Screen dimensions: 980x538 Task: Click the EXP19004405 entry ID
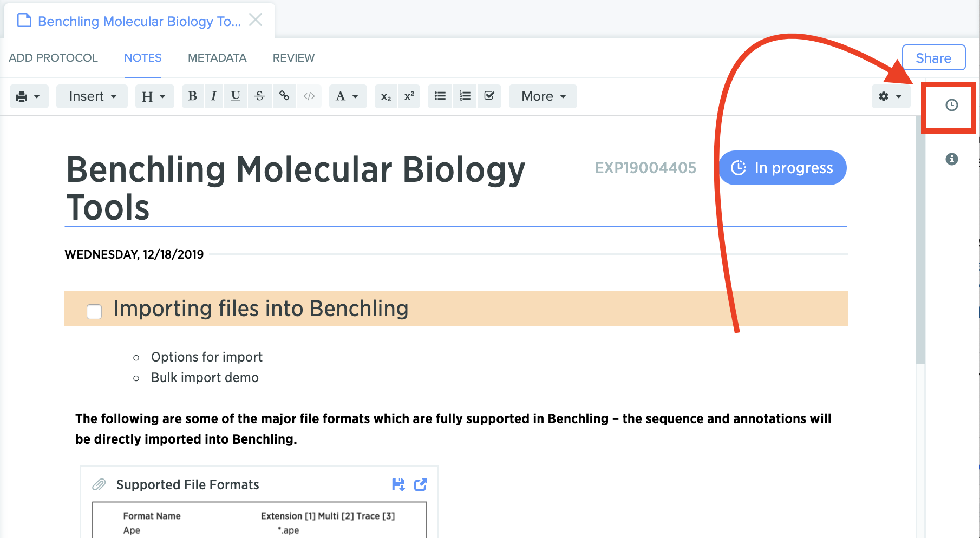(x=645, y=168)
